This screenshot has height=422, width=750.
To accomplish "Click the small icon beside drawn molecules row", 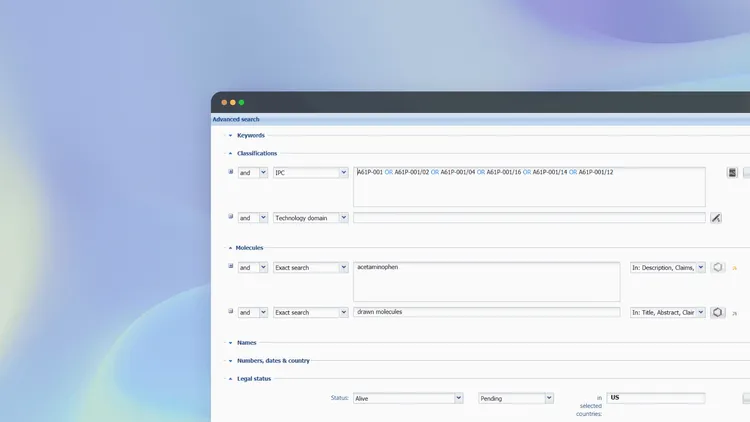I will point(231,311).
